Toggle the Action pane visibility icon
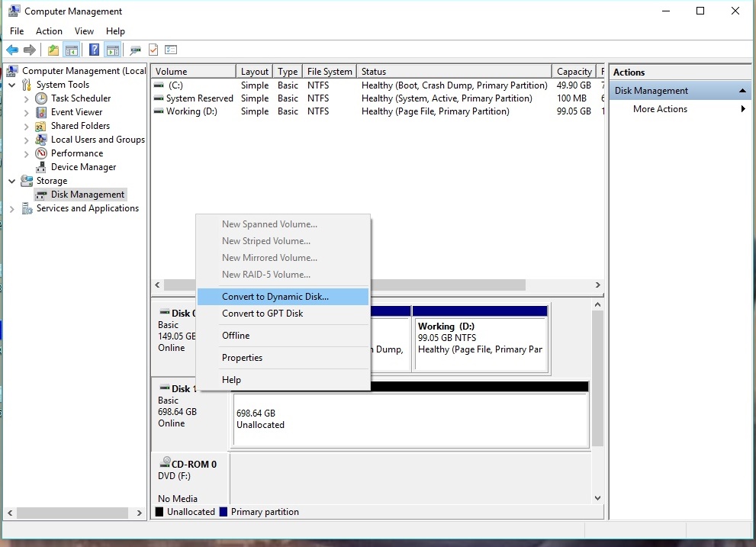The width and height of the screenshot is (756, 547). pos(111,49)
